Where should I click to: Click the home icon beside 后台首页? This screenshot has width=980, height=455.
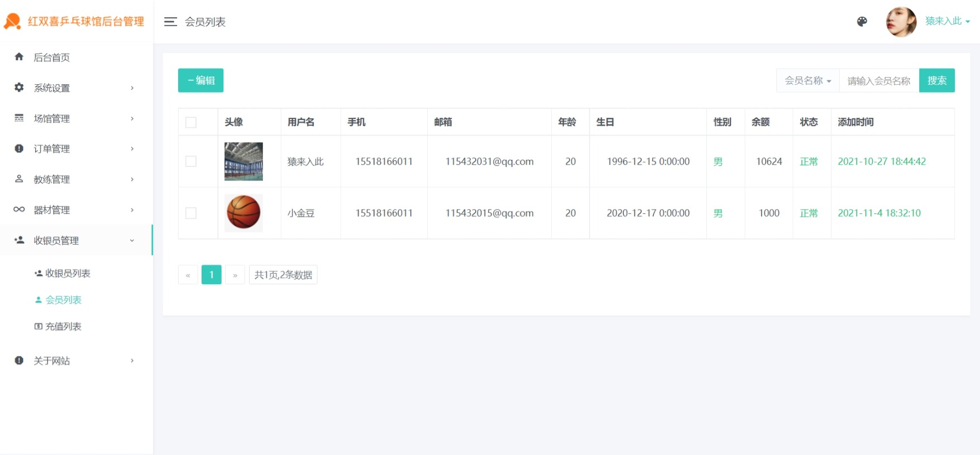(x=19, y=57)
